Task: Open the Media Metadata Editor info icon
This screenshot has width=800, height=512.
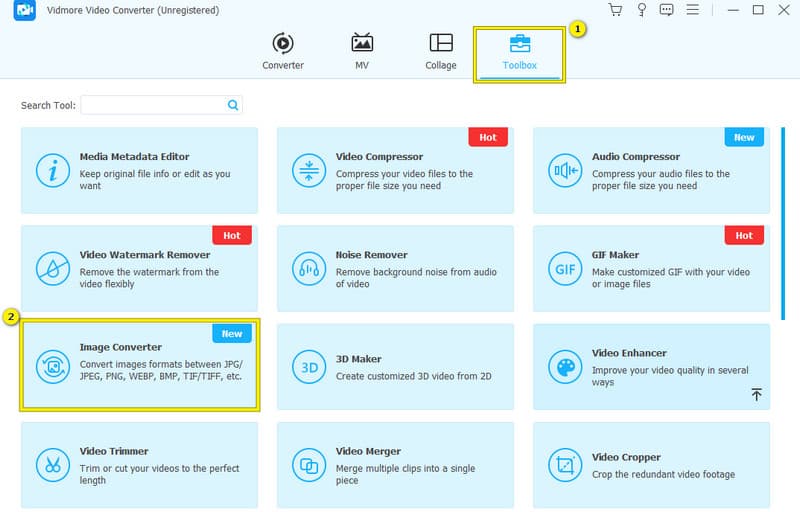Action: coord(51,170)
